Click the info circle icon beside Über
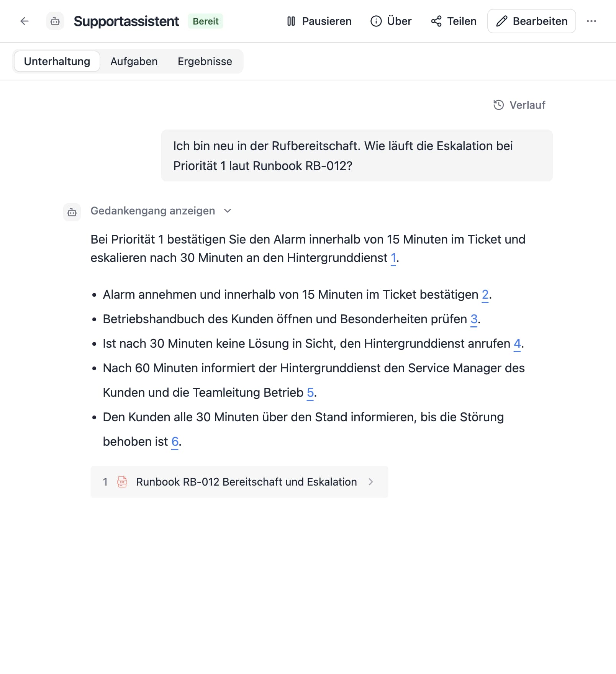The height and width of the screenshot is (674, 616). pos(376,21)
